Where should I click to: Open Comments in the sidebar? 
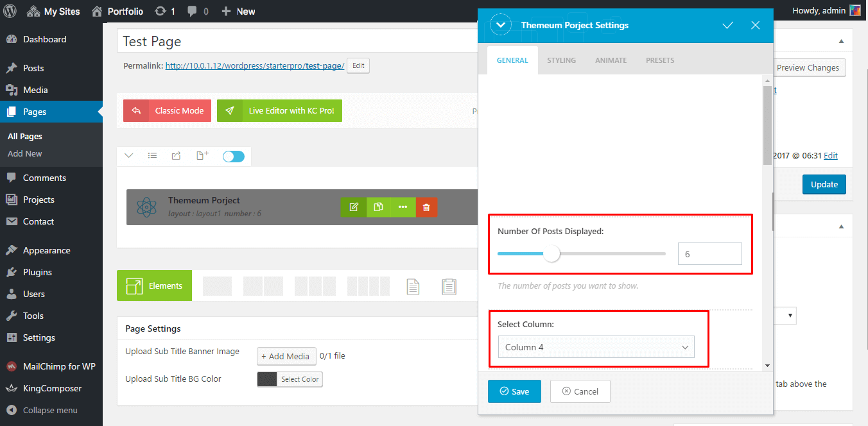tap(51, 178)
